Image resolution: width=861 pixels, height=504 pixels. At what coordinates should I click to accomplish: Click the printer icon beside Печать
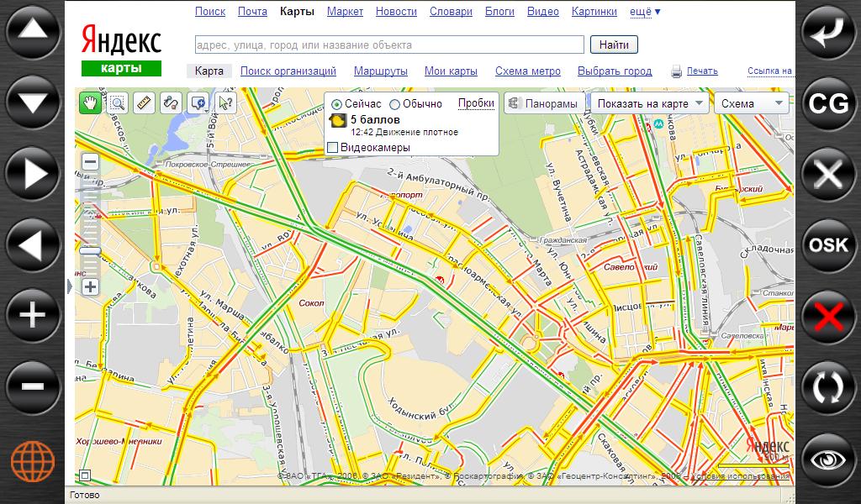point(677,71)
